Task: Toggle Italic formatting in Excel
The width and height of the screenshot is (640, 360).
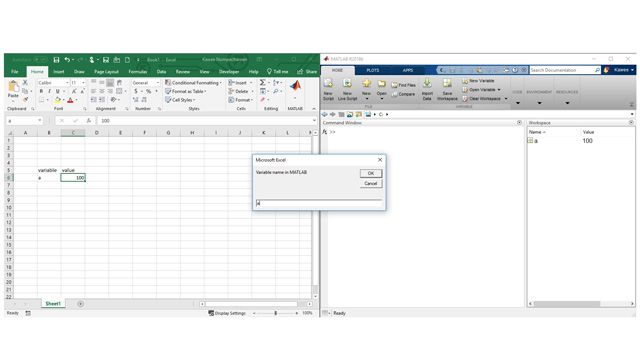Action: click(49, 91)
